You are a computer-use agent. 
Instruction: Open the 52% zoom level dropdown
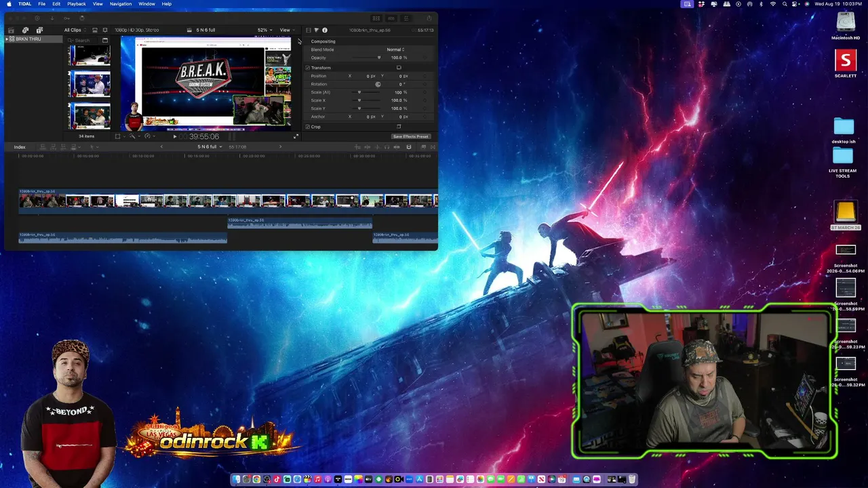[x=264, y=30]
